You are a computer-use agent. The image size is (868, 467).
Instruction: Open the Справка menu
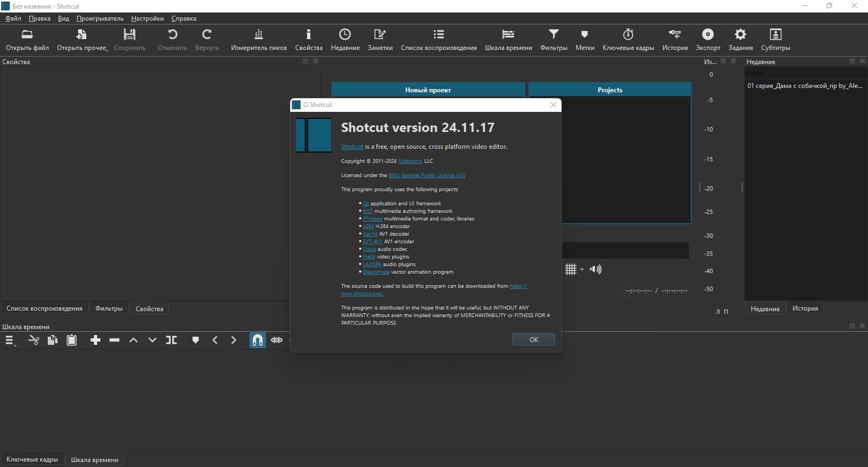184,18
